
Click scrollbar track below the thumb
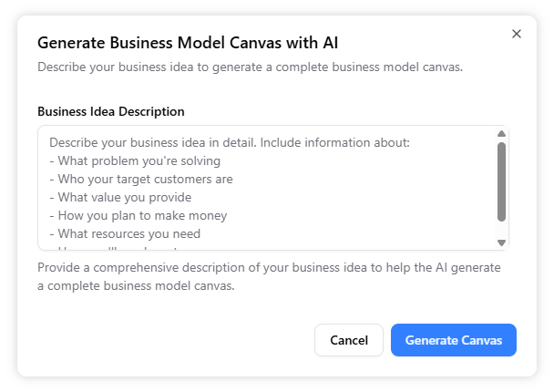point(501,229)
